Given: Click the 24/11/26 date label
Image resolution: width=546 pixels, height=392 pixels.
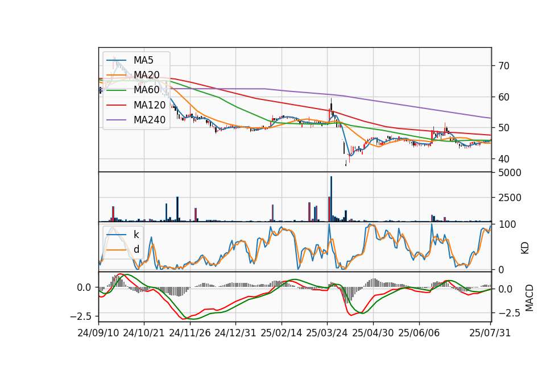Looking at the screenshot, I should point(190,333).
